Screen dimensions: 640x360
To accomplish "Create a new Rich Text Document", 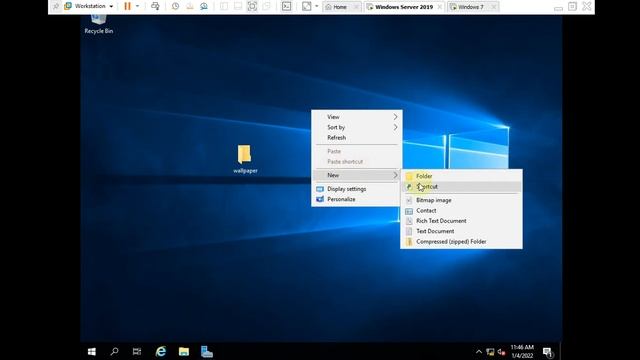I will pos(461,221).
